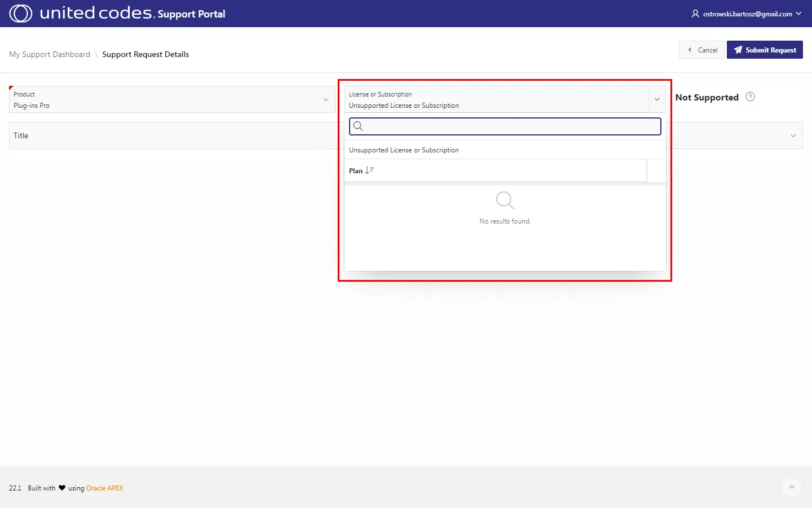Click the help icon next to Not Supported
This screenshot has height=508, width=812.
tap(750, 97)
